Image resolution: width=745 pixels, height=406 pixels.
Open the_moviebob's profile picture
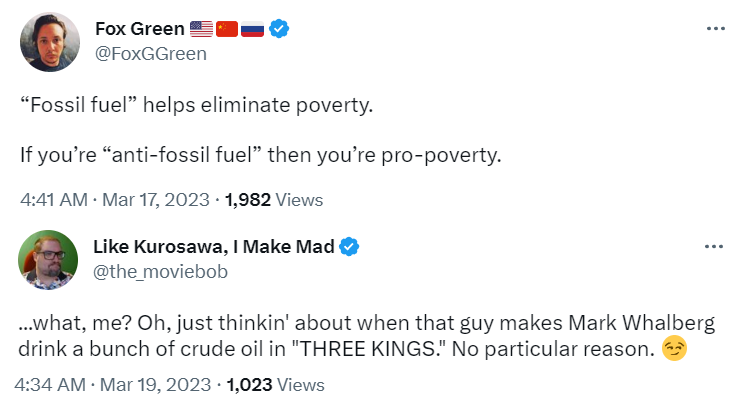(x=50, y=259)
